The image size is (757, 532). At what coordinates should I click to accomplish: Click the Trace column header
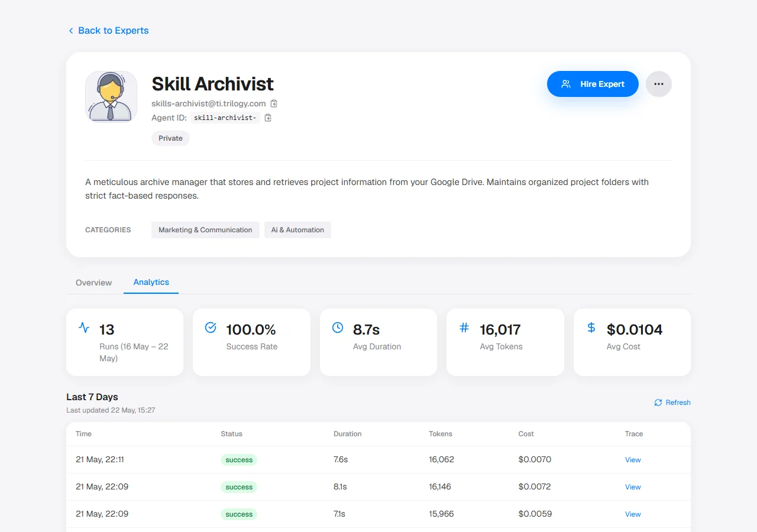(x=634, y=434)
